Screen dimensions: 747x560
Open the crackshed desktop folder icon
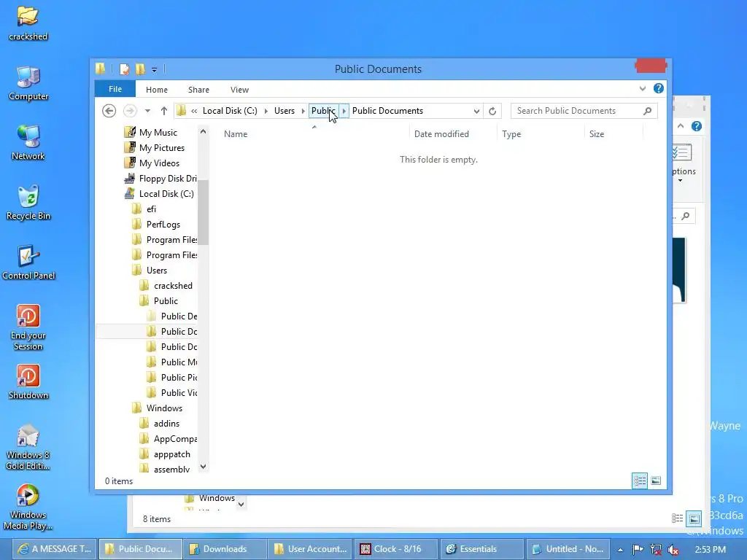pyautogui.click(x=28, y=23)
